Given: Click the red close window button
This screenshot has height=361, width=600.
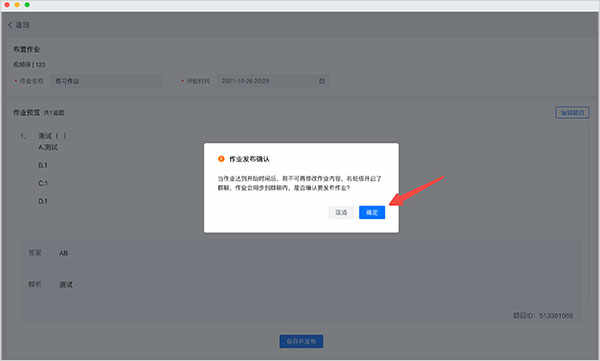Looking at the screenshot, I should click(7, 5).
